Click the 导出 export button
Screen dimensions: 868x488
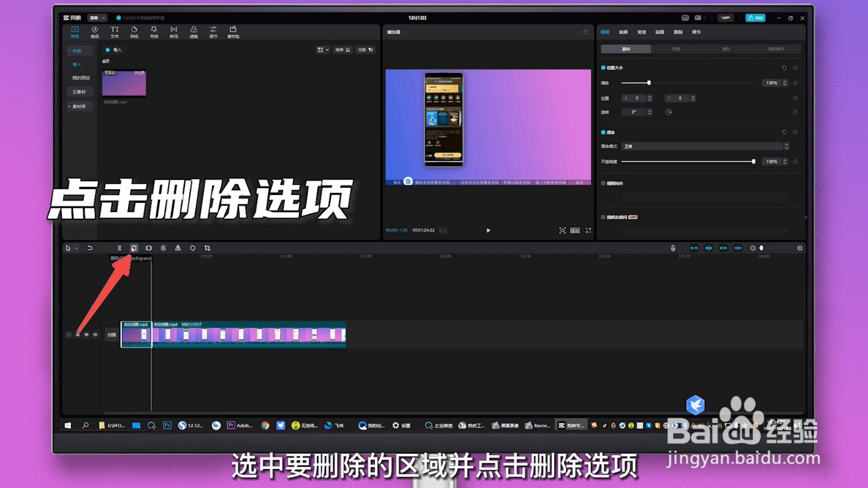coord(756,17)
